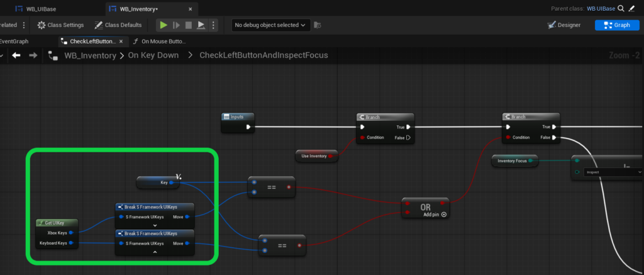The image size is (644, 275).
Task: Open play options kebab menu after eject button
Action: [x=213, y=25]
